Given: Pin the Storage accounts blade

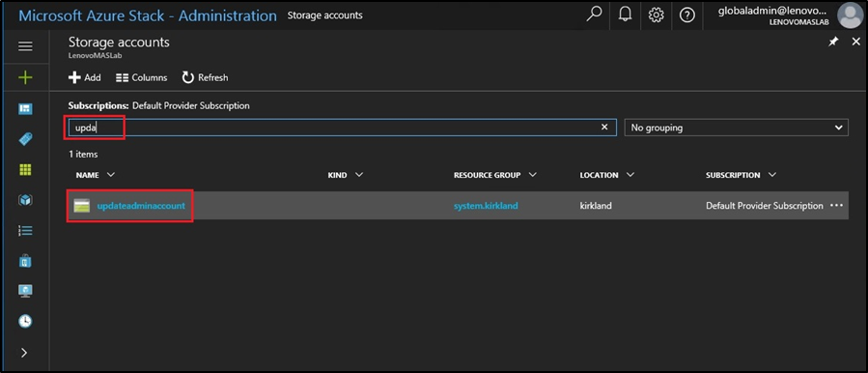Looking at the screenshot, I should (833, 42).
